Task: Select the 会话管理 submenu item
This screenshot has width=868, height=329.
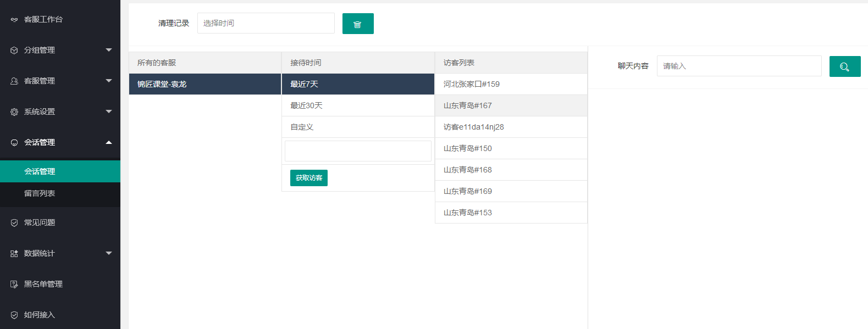Action: [x=40, y=171]
